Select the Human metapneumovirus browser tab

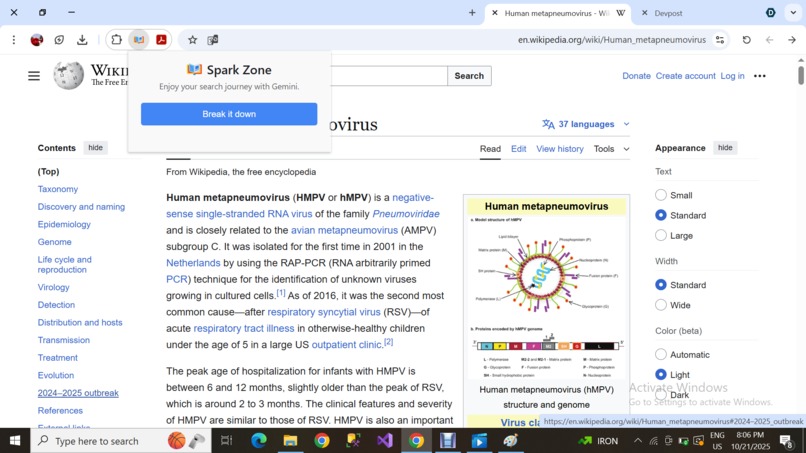559,13
